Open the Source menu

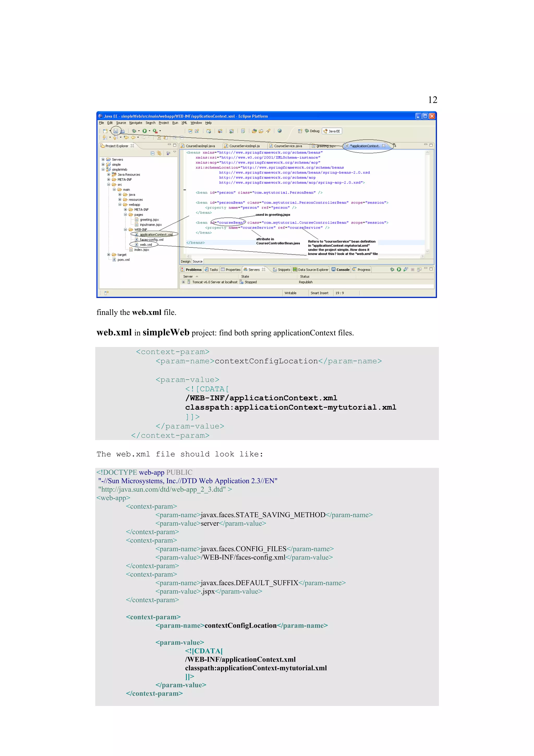click(x=121, y=123)
